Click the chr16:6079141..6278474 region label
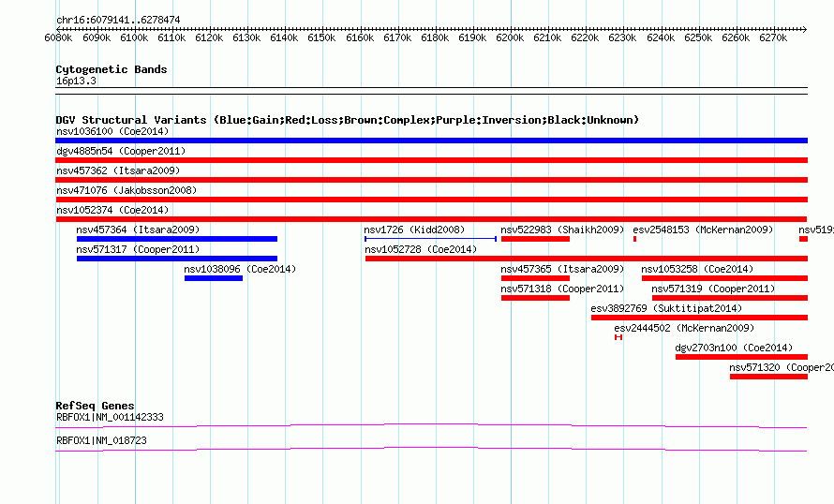Image resolution: width=834 pixels, height=504 pixels. coord(118,21)
